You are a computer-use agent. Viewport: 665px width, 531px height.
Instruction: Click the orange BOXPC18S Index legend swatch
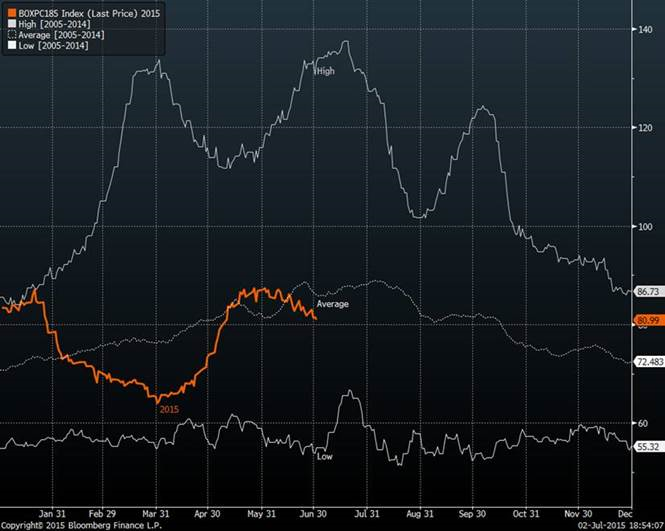coord(12,15)
